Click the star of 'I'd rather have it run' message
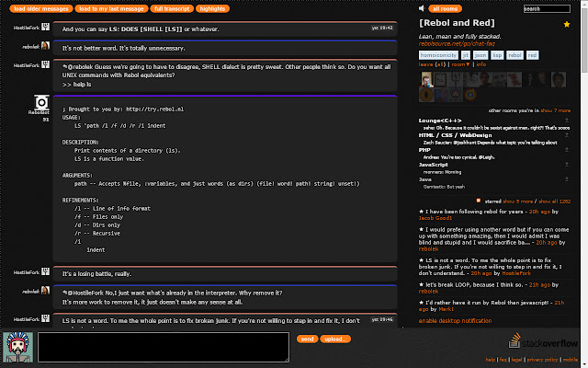Viewport: 588px width, 368px height. pyautogui.click(x=421, y=303)
